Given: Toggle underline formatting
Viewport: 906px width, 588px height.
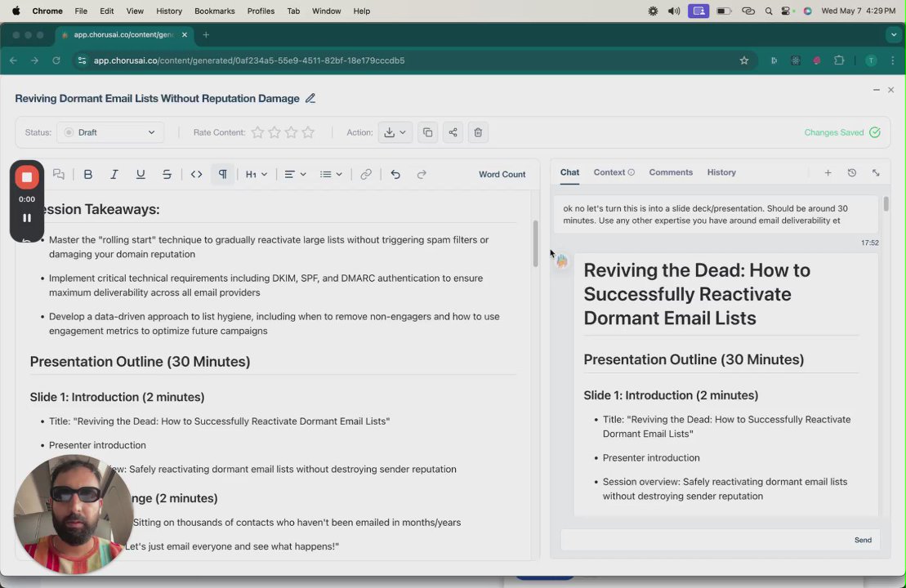Looking at the screenshot, I should tap(141, 174).
